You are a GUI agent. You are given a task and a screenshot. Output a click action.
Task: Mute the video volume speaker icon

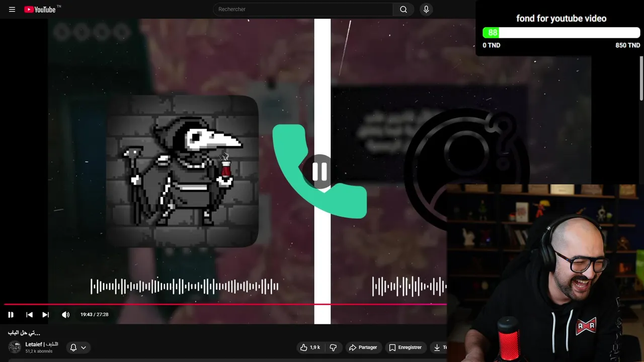coord(65,314)
